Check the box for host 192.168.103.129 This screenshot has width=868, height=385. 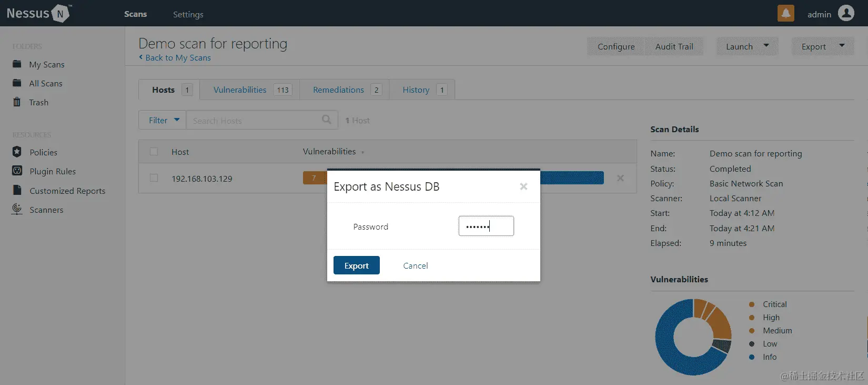point(154,178)
